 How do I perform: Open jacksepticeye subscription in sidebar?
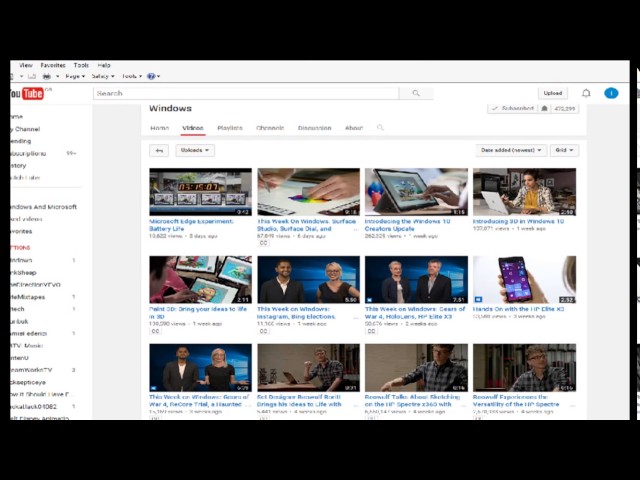[28, 382]
